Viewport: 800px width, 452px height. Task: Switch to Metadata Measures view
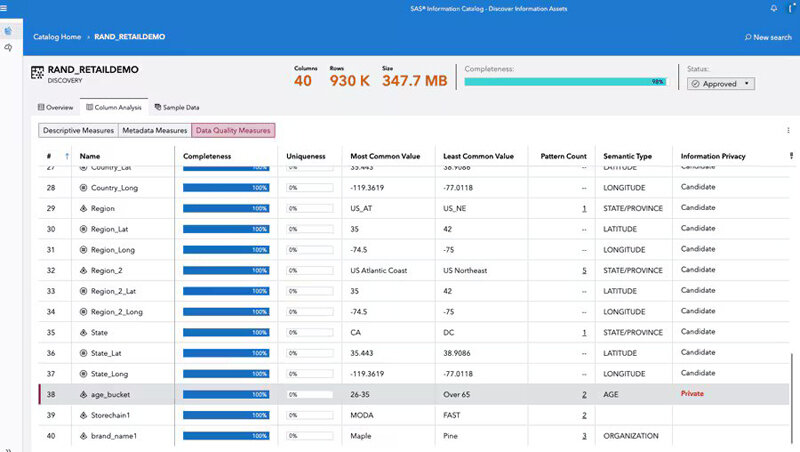pyautogui.click(x=155, y=131)
